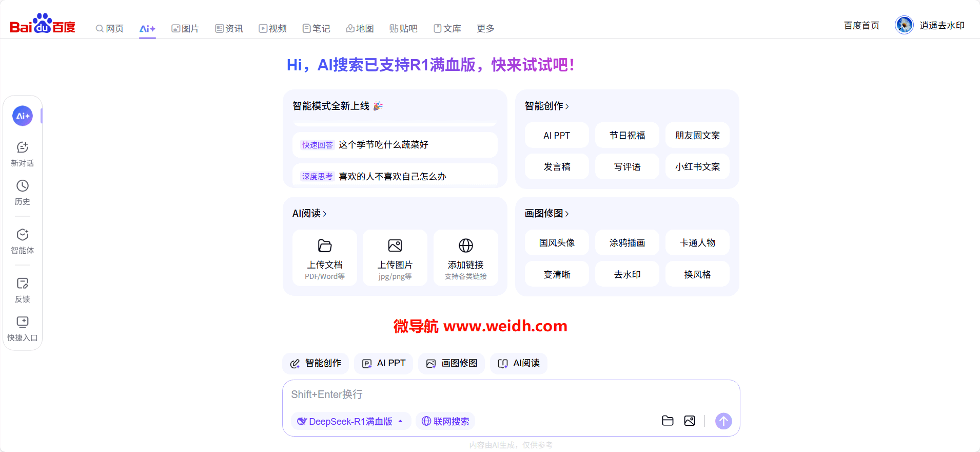
Task: Send the message with arrow button
Action: (x=723, y=421)
